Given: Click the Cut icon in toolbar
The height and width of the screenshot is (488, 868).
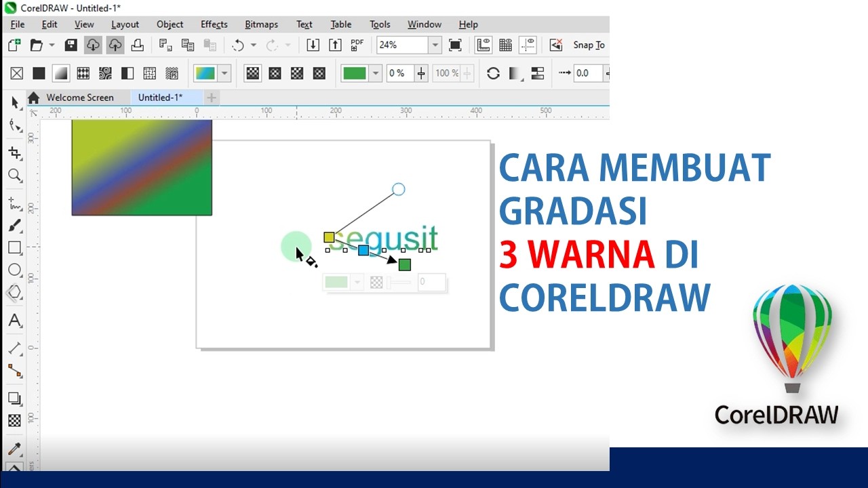Looking at the screenshot, I should 165,45.
